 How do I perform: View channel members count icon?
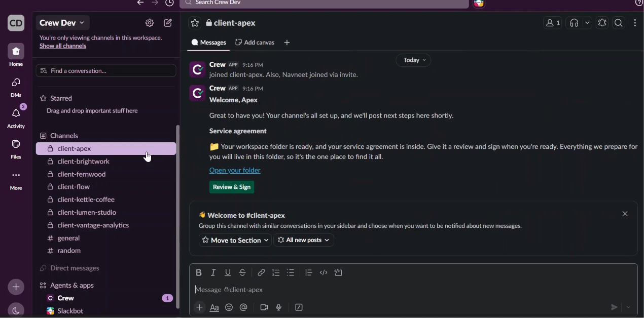[x=553, y=23]
